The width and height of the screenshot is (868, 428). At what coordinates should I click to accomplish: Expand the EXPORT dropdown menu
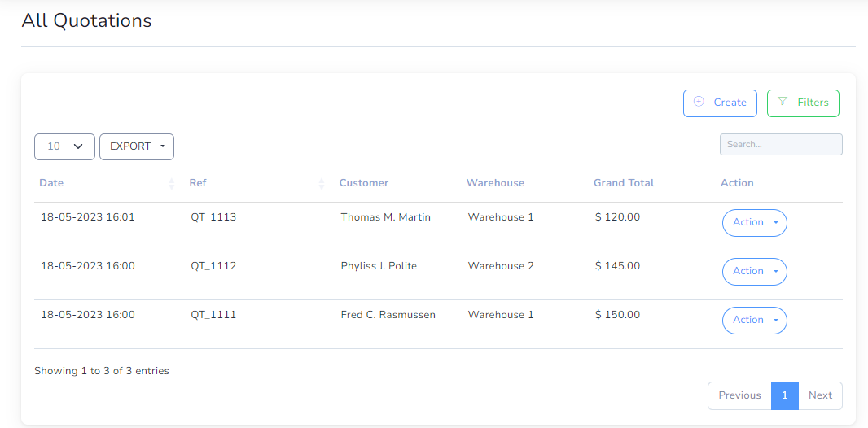tap(137, 146)
